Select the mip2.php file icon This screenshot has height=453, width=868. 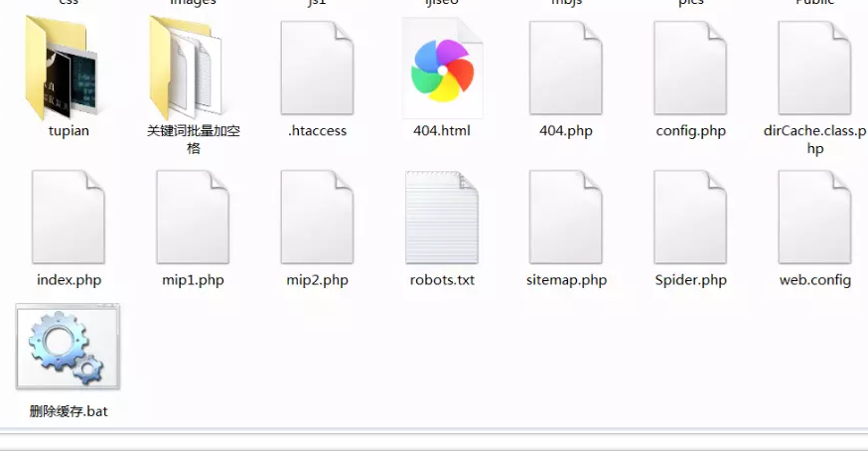317,217
